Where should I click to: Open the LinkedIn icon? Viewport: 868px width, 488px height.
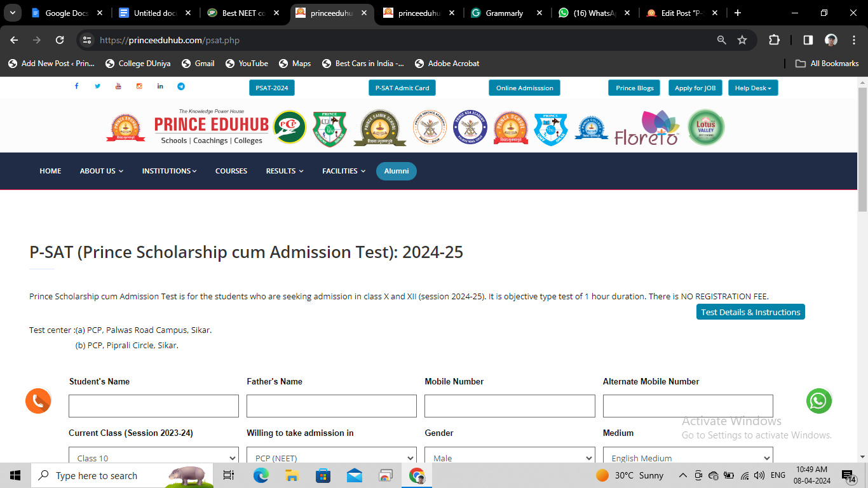click(160, 86)
